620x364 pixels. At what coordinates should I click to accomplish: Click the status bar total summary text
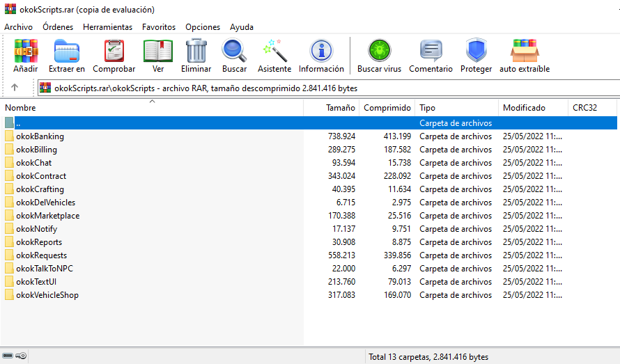pos(428,357)
